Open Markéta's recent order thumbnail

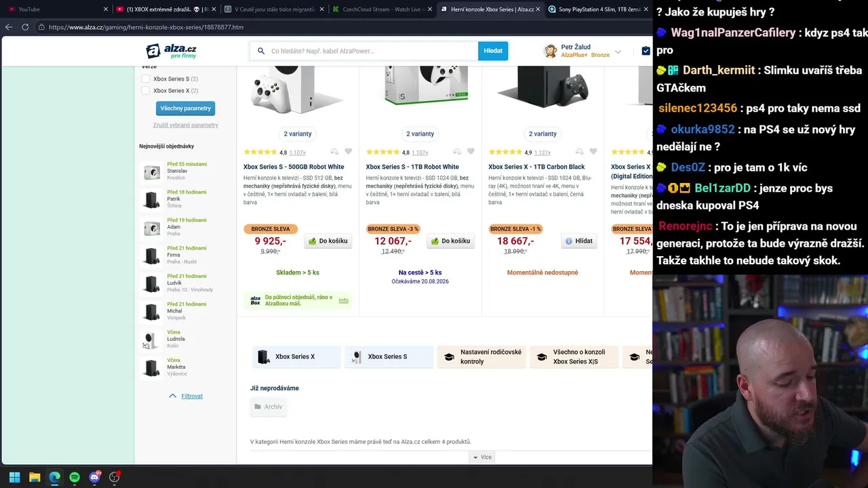pyautogui.click(x=152, y=367)
